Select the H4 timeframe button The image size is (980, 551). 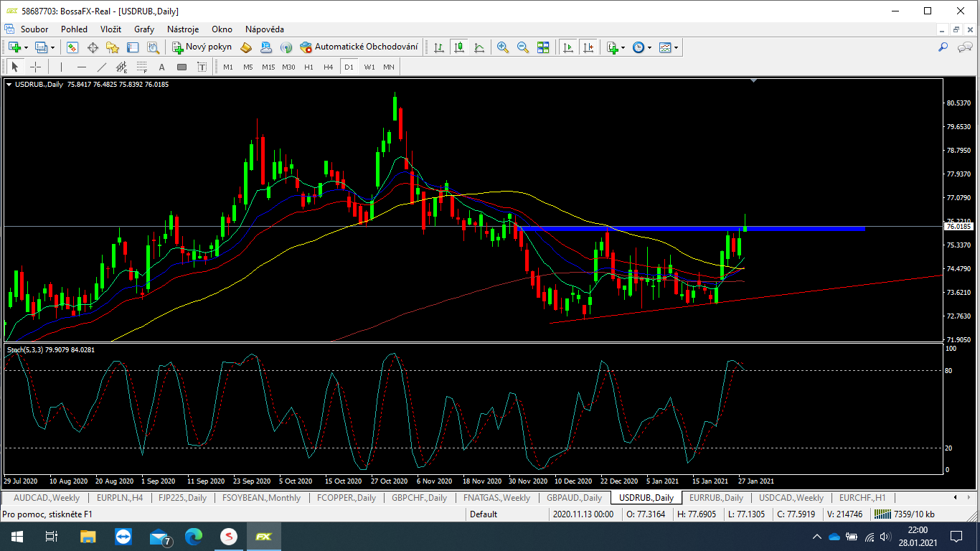(x=328, y=67)
